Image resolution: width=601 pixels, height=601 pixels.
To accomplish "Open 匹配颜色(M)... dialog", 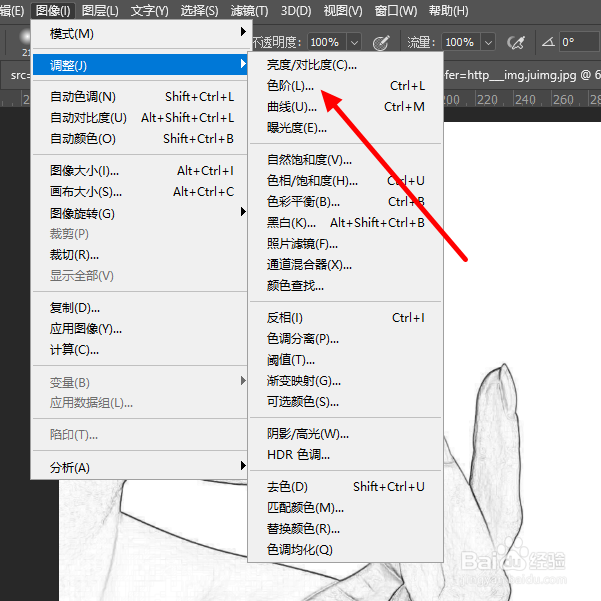I will point(345,508).
